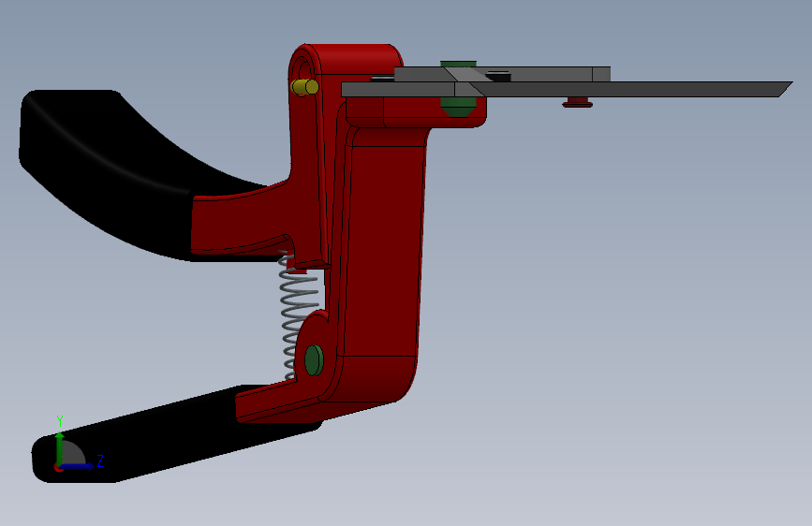Click the green Y axis of the triad
Screen dimensions: 812x526
click(60, 448)
